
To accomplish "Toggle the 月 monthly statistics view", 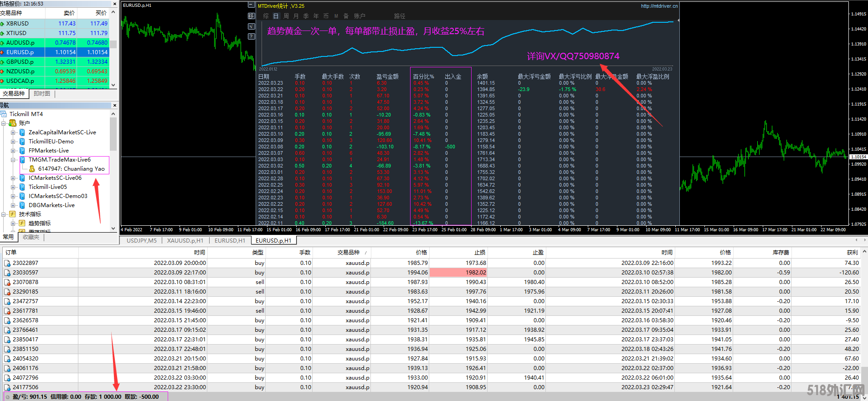I will pyautogui.click(x=296, y=16).
